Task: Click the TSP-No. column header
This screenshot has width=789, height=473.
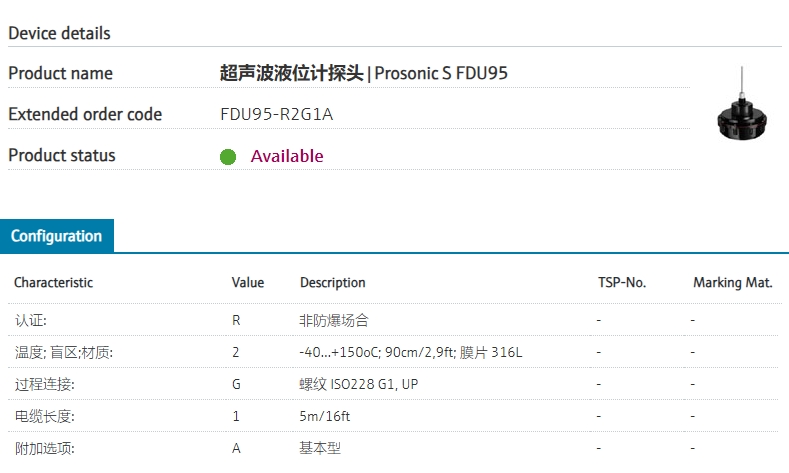Action: [x=622, y=283]
